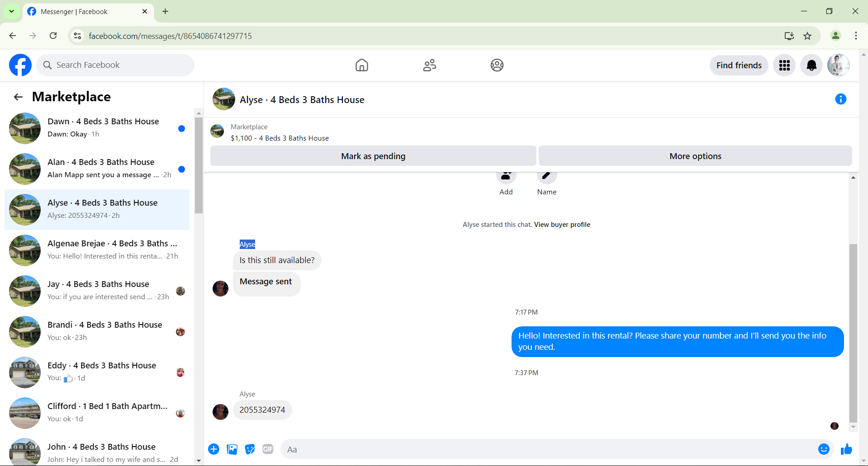This screenshot has width=868, height=466.
Task: Click the message composer field
Action: coord(549,449)
